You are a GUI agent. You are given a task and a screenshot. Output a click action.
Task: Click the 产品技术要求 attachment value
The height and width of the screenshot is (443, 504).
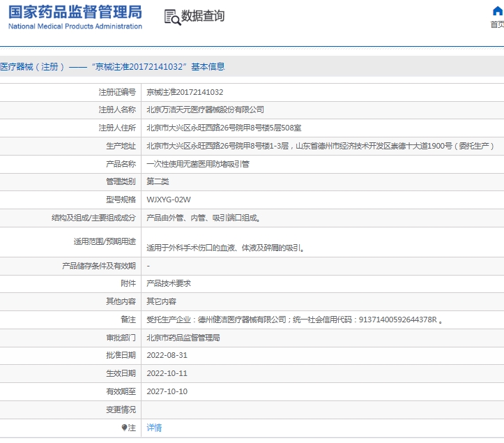[x=169, y=283]
